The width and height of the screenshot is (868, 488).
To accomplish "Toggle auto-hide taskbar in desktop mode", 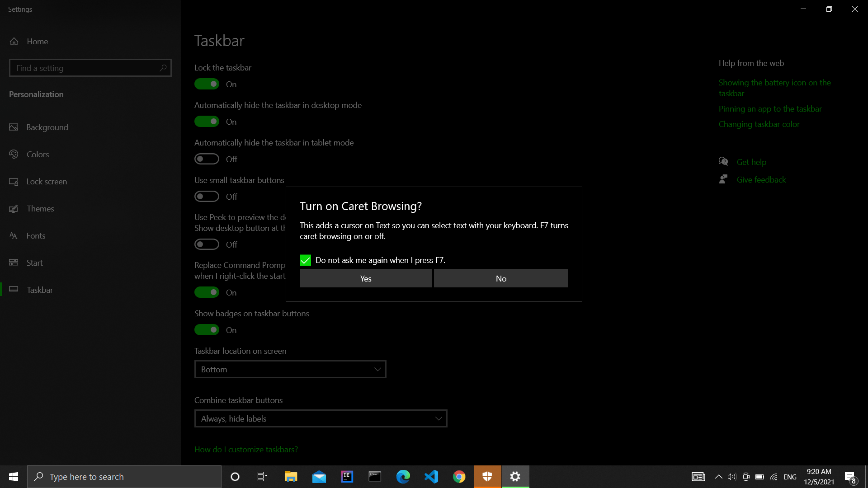I will point(207,122).
